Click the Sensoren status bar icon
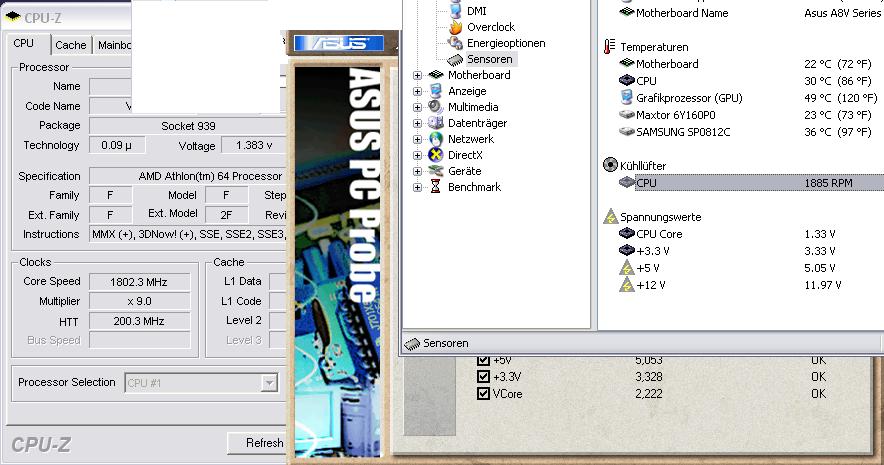 pyautogui.click(x=412, y=343)
